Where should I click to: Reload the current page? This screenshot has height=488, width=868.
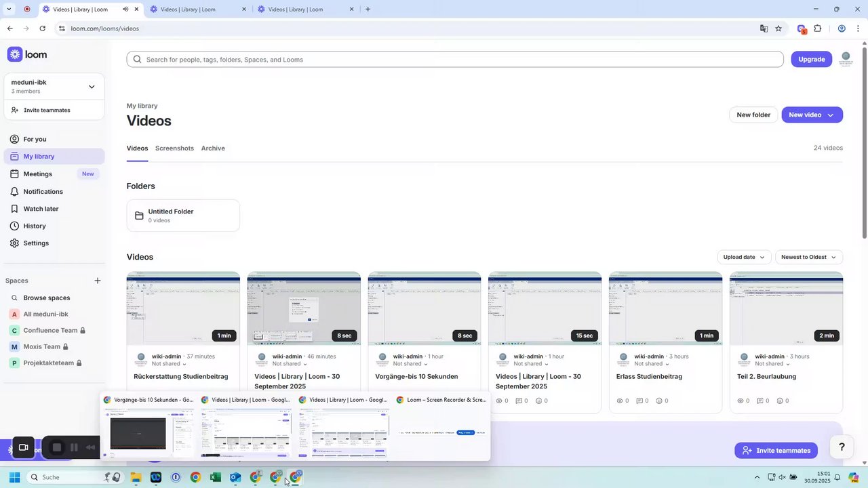(43, 28)
